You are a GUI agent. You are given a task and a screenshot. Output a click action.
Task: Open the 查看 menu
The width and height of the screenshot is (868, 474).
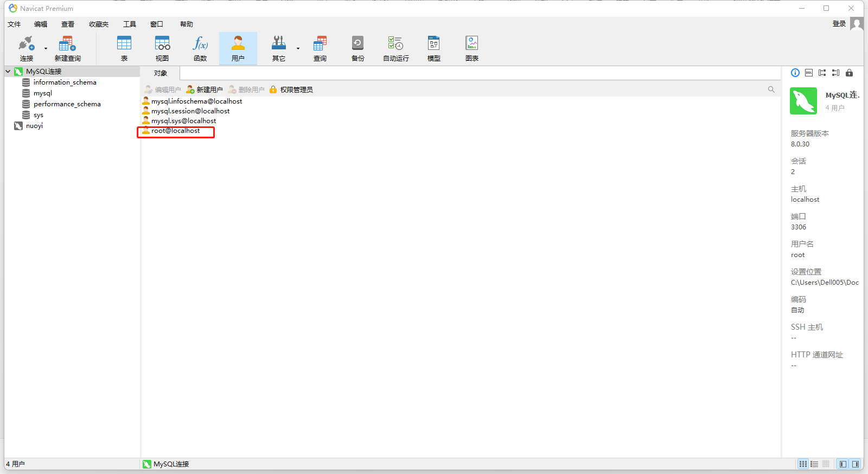tap(68, 24)
